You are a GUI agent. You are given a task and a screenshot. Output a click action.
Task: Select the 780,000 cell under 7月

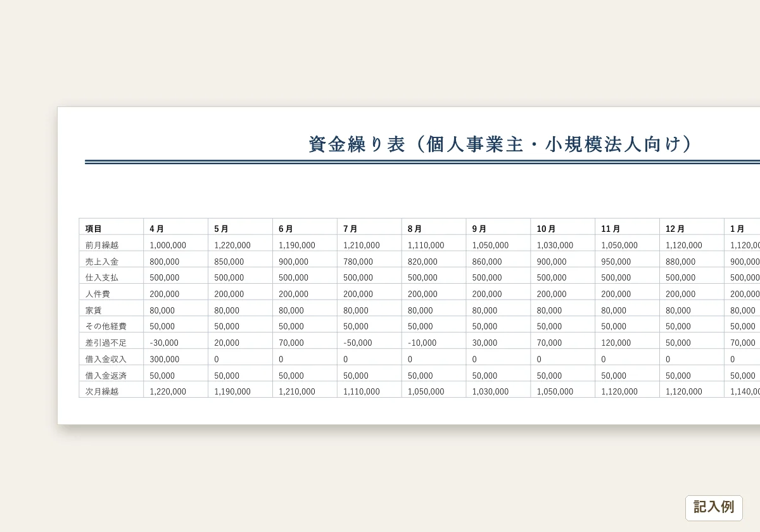coord(370,260)
